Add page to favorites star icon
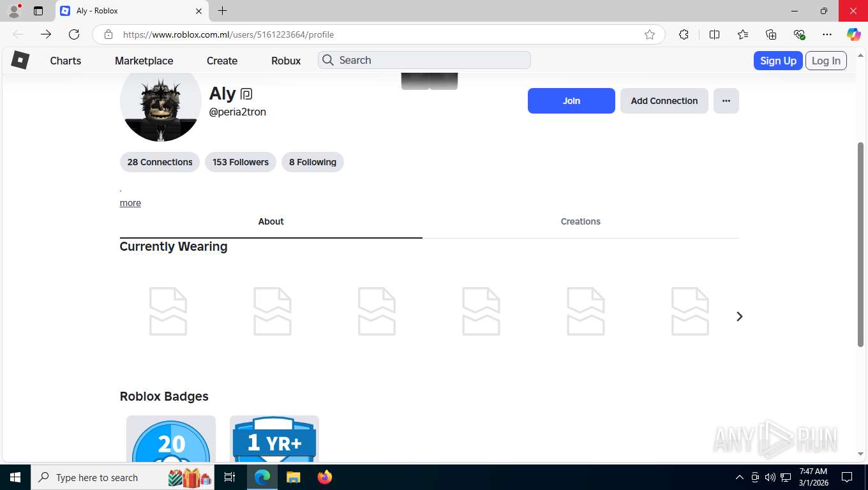868x490 pixels. coord(650,34)
